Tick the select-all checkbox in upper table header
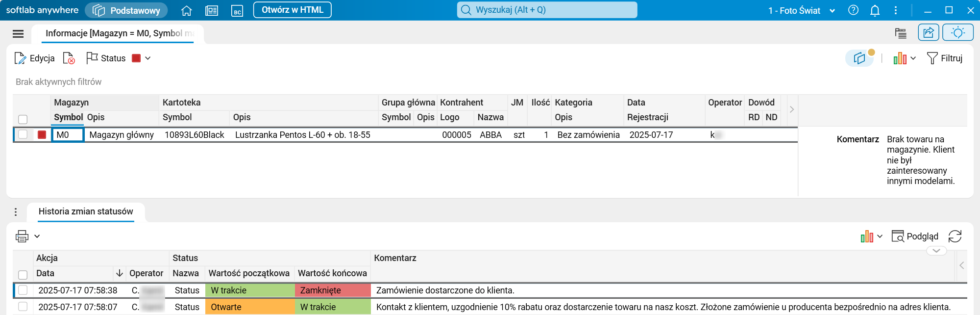 pos(23,119)
